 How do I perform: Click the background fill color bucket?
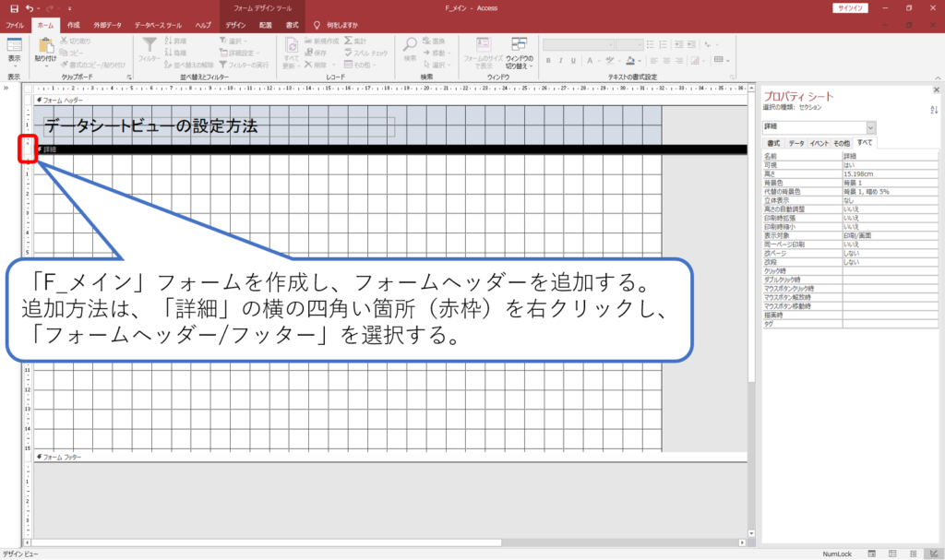629,60
